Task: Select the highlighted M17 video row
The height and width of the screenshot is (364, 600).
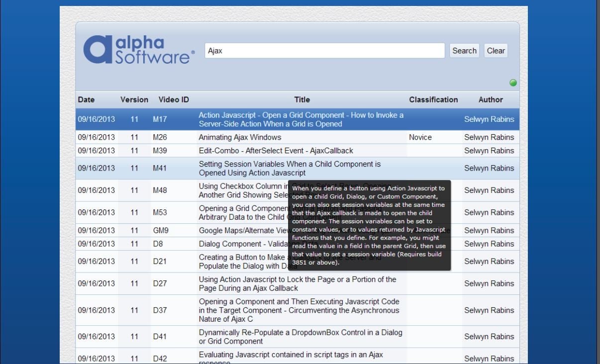Action: tap(301, 119)
